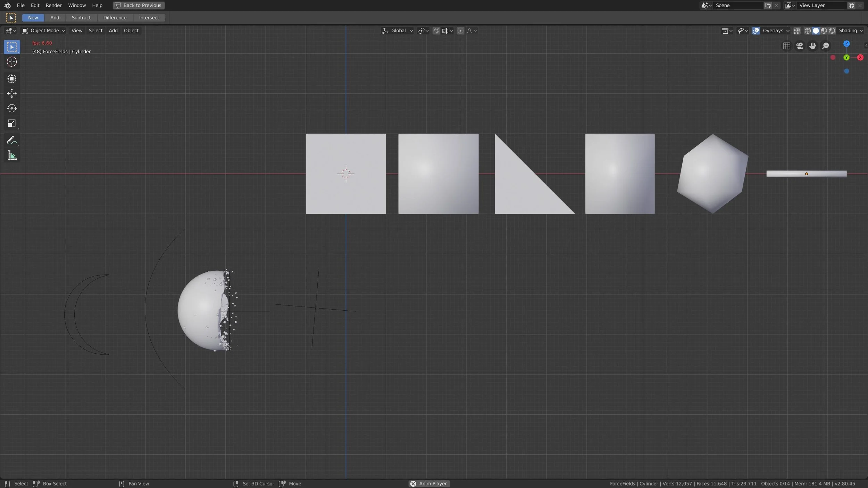The width and height of the screenshot is (868, 488).
Task: Set selection mode to New
Action: click(33, 18)
